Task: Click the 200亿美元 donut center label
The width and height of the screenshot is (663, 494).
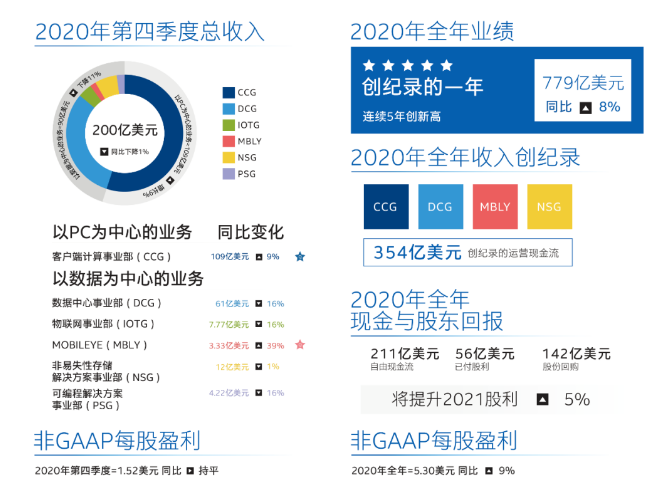Action: click(x=125, y=130)
